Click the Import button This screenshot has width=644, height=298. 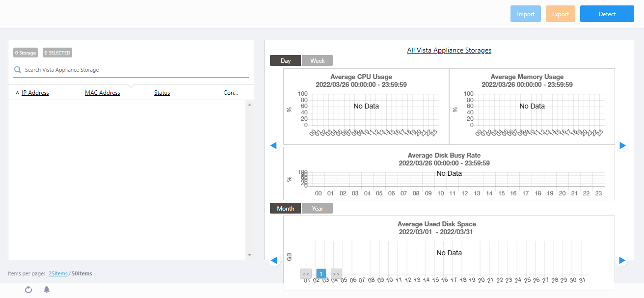[x=525, y=14]
